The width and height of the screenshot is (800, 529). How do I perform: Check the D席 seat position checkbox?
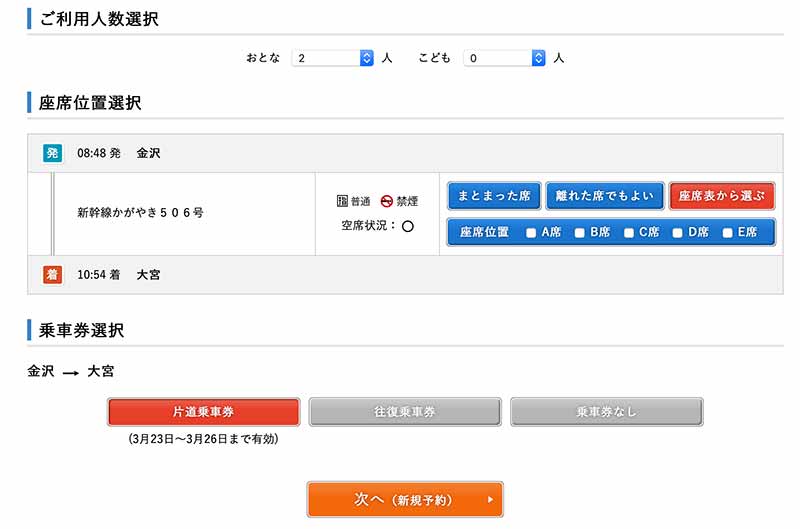(677, 233)
